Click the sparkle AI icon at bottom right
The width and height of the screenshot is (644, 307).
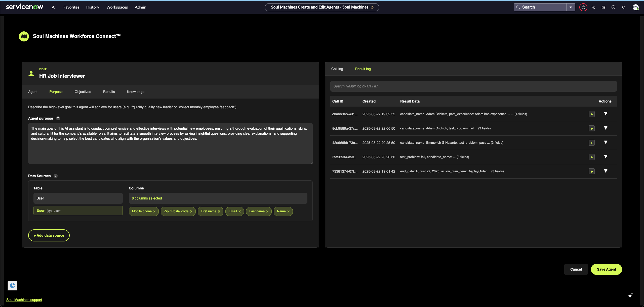pos(631,295)
